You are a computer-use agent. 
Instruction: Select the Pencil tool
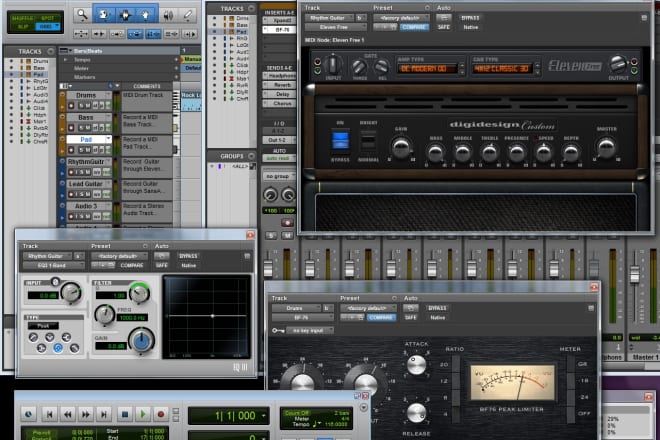(x=188, y=15)
